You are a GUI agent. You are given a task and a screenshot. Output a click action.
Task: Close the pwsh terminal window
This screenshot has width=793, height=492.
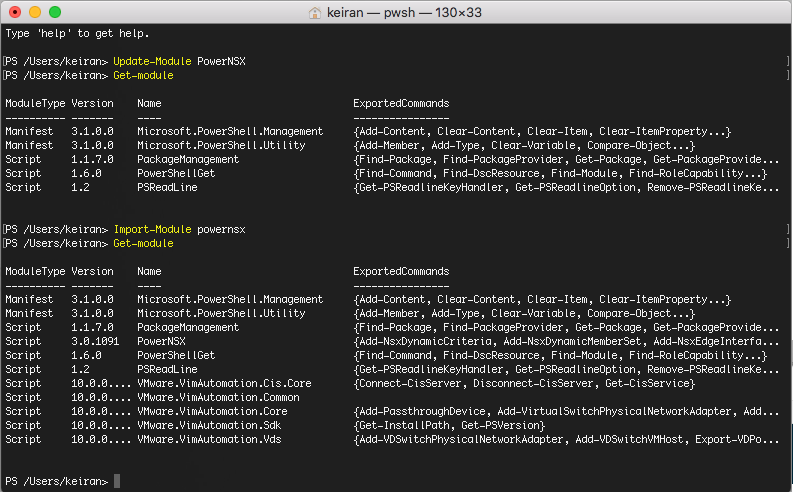15,13
